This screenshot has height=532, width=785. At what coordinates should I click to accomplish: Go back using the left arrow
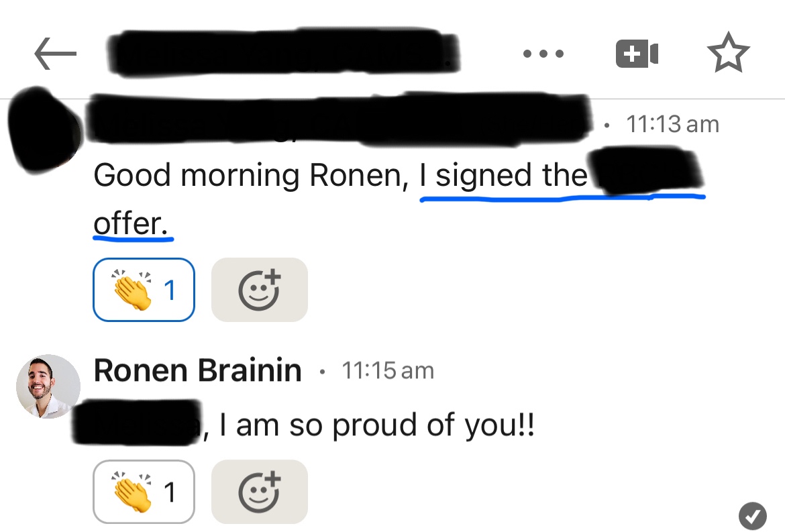(55, 54)
